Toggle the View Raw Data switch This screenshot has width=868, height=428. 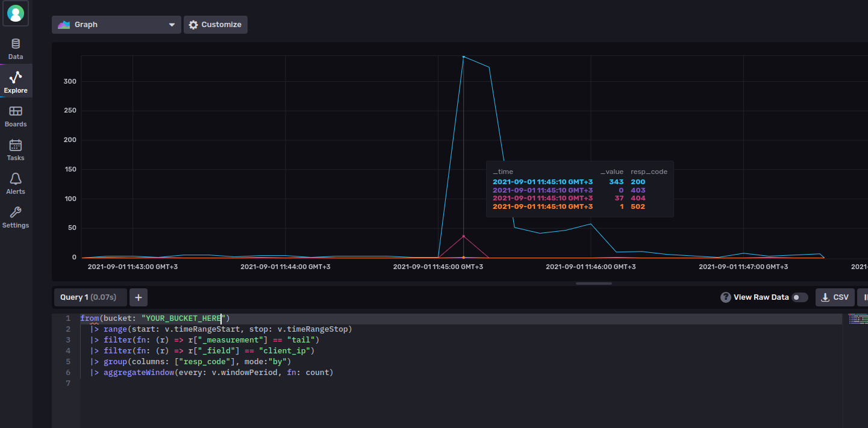799,297
